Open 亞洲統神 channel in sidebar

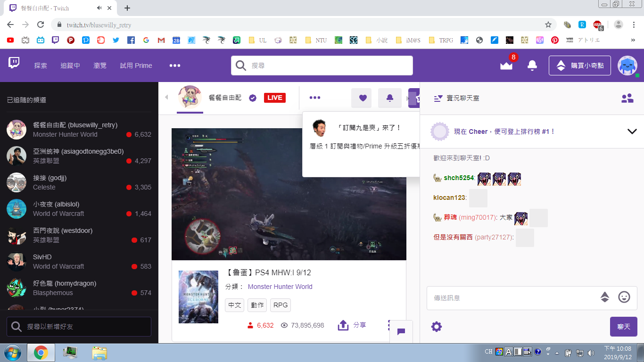[79, 156]
